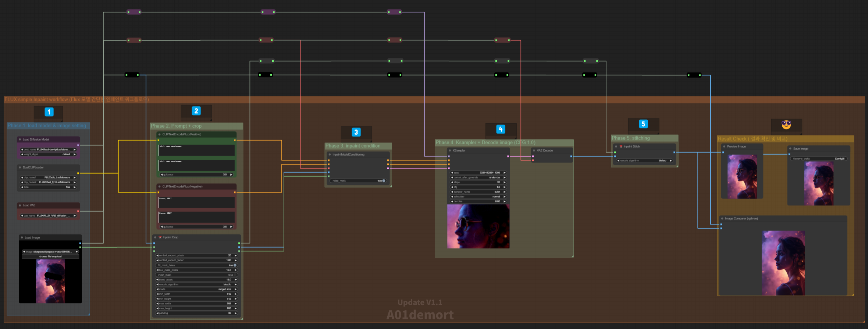Collapse the VAE Decode node via its dot
The width and height of the screenshot is (868, 329).
coord(534,151)
